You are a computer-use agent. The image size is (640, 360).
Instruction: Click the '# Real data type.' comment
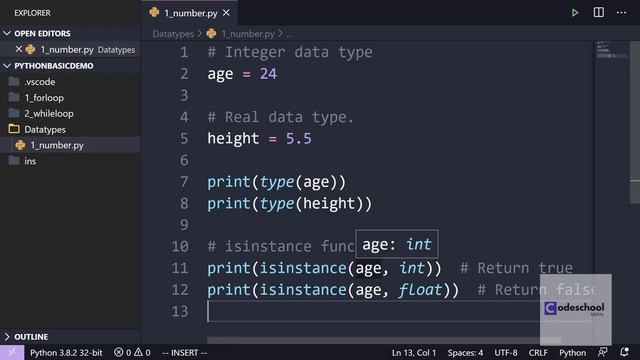(280, 117)
